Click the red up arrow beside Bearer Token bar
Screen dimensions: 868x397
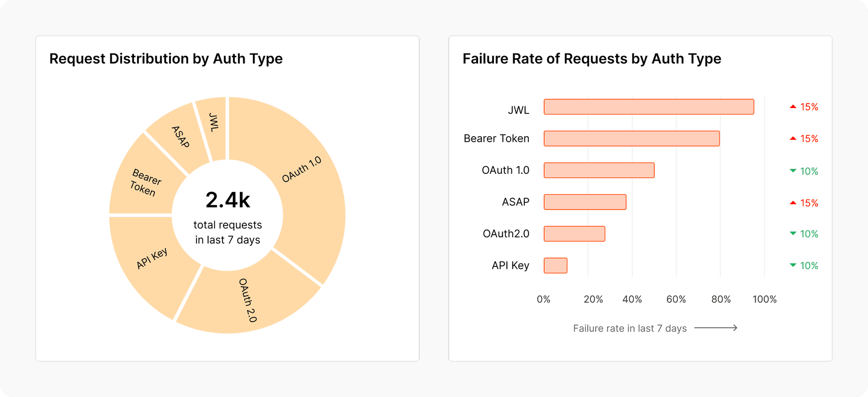coord(793,139)
